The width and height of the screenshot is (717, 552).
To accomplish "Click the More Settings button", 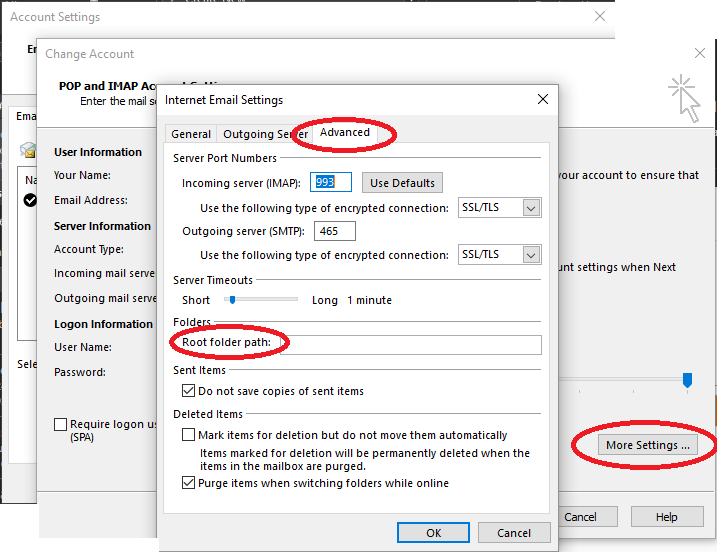I will tap(648, 445).
